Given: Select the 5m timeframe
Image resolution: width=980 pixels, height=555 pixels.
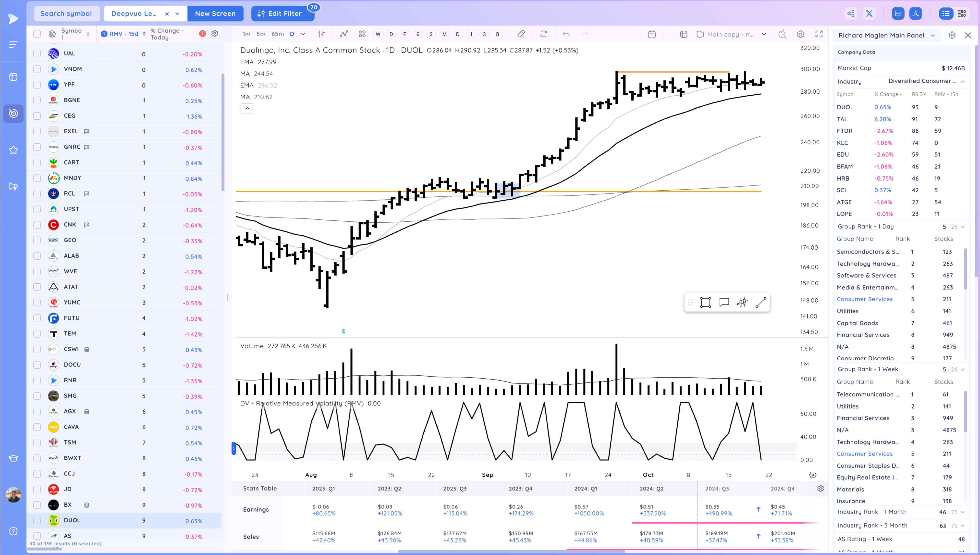Looking at the screenshot, I should pos(260,34).
